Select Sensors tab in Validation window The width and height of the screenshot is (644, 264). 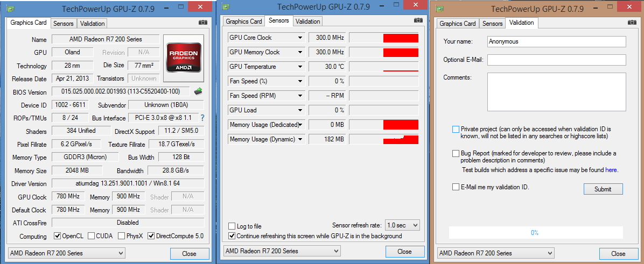point(493,23)
